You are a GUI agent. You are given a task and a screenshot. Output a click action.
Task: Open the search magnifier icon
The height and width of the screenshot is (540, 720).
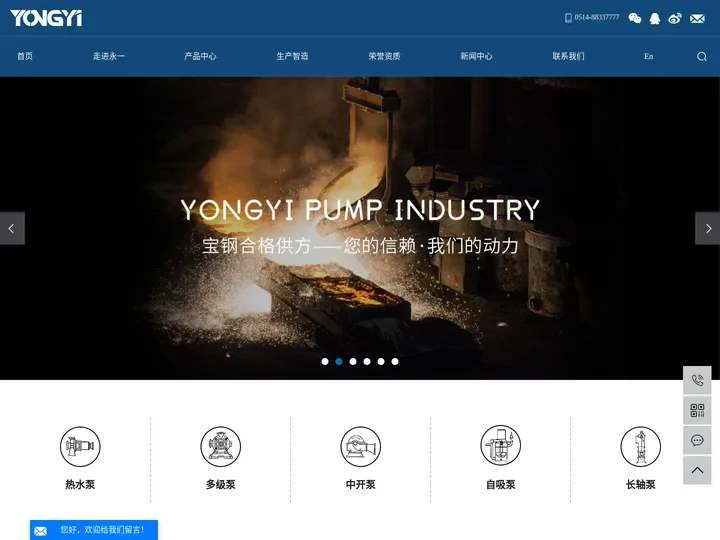tap(702, 56)
